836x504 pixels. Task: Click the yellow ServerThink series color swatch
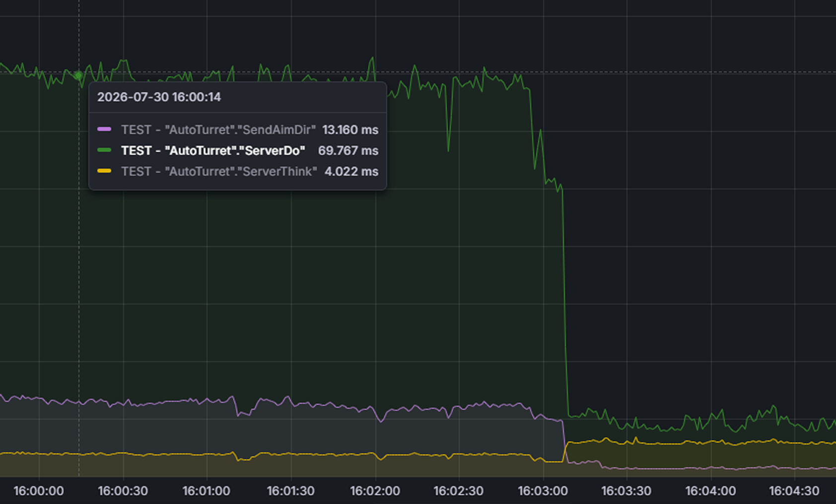point(104,171)
